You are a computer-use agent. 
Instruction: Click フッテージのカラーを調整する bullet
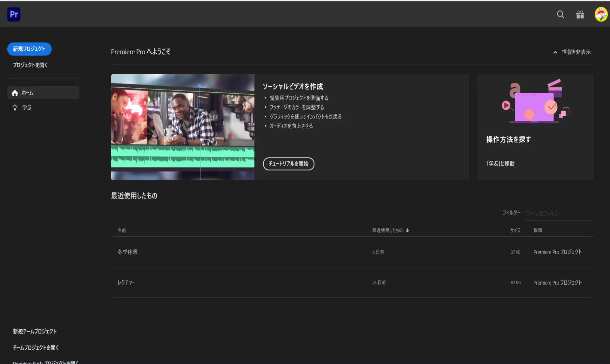coord(297,107)
